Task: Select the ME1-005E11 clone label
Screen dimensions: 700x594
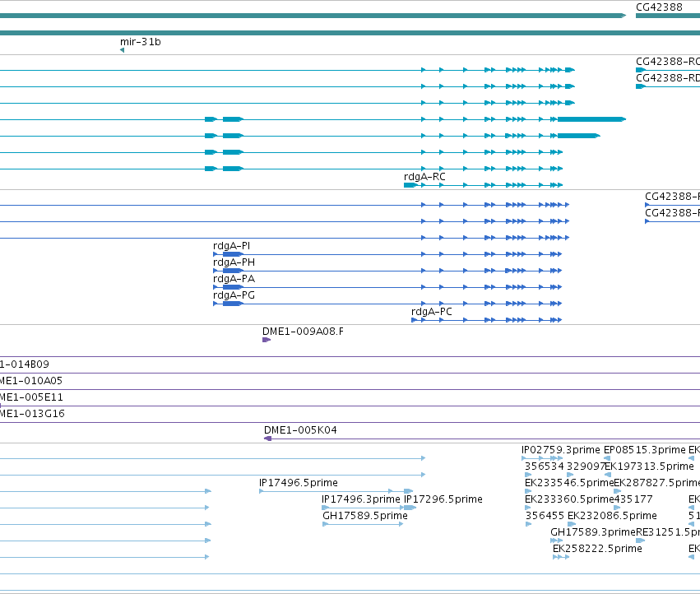Action: (x=32, y=397)
